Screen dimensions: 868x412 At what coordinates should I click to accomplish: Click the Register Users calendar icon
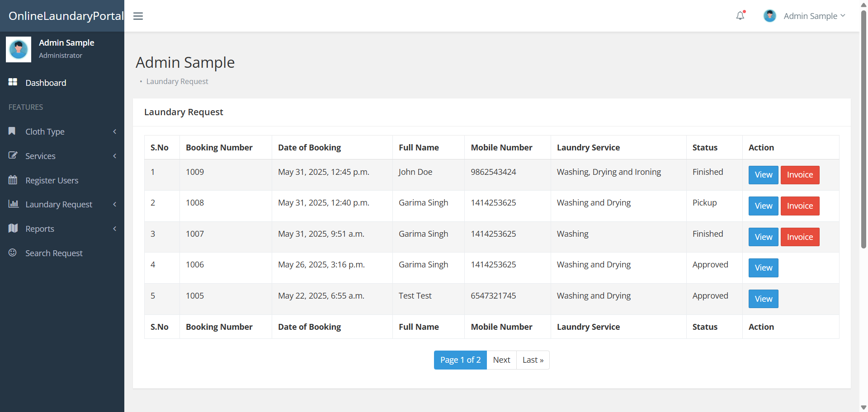coord(13,180)
